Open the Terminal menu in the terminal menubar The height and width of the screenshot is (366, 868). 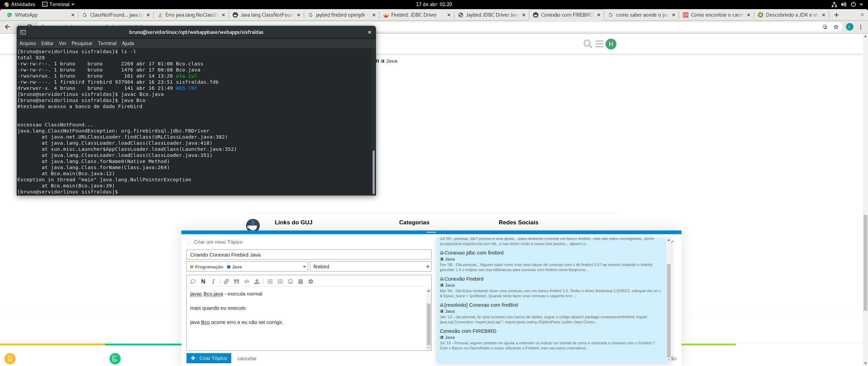[x=107, y=43]
